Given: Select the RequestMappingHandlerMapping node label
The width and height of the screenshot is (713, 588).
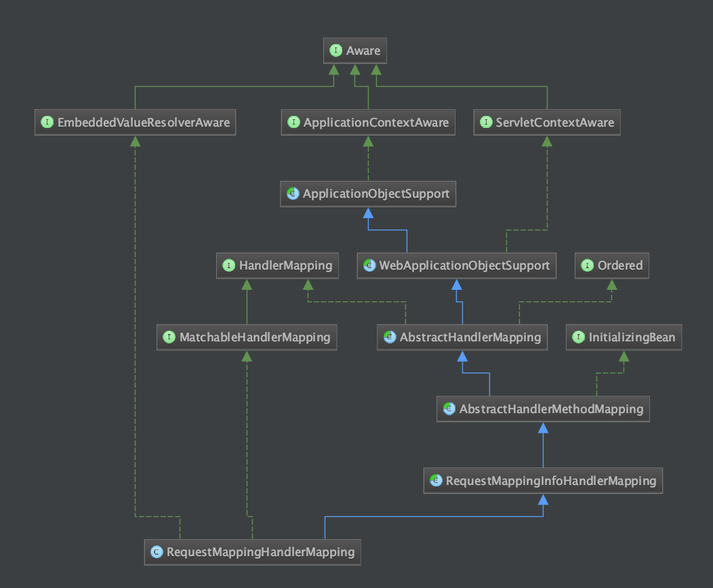Looking at the screenshot, I should coord(260,552).
